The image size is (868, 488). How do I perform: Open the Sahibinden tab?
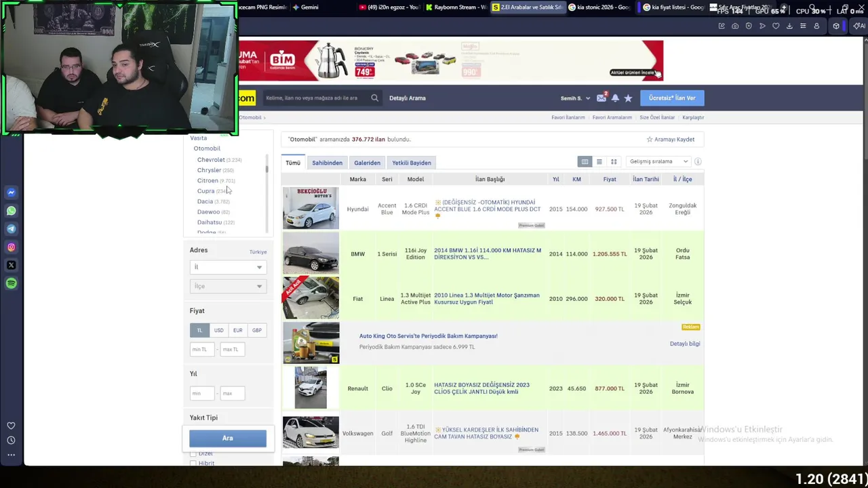coord(327,163)
